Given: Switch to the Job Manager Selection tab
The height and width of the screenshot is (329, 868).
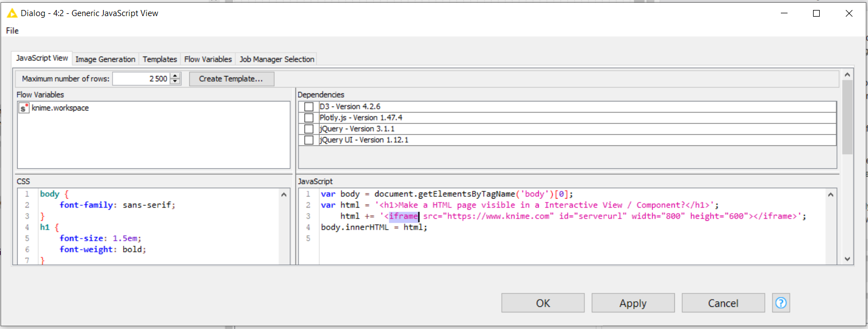Looking at the screenshot, I should [x=276, y=59].
